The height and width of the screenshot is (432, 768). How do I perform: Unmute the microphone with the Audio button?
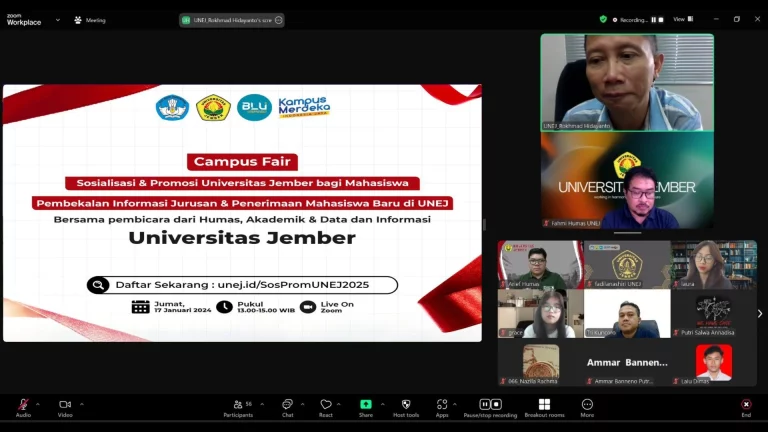23,408
